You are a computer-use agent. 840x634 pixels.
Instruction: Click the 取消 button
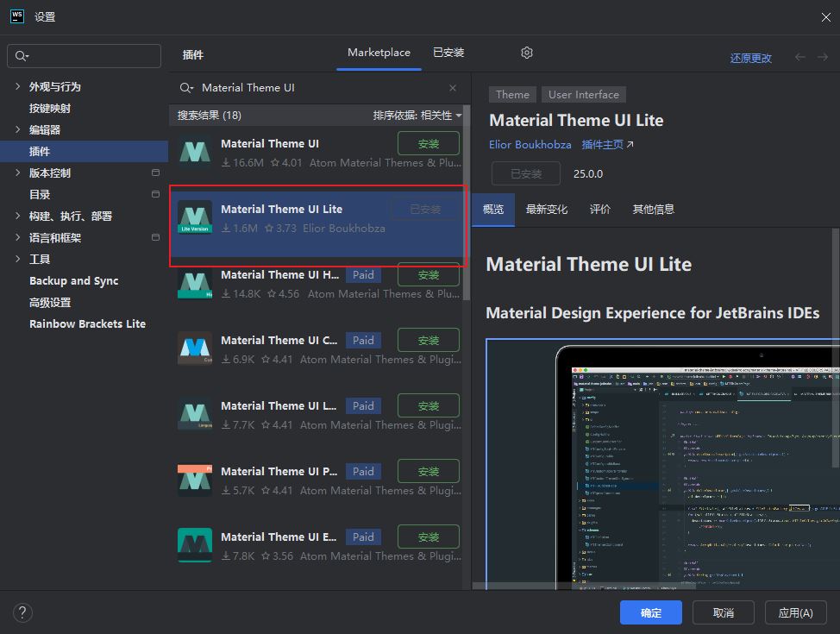(724, 612)
